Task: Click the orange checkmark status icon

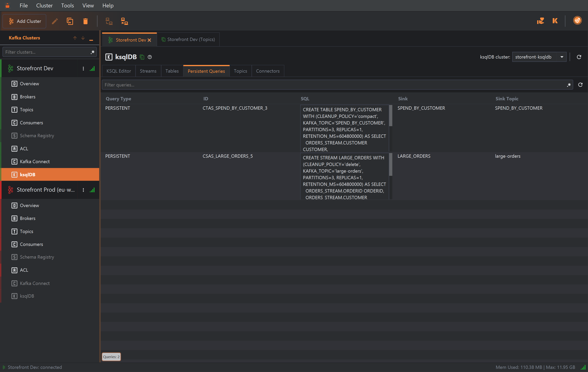Action: click(x=577, y=20)
